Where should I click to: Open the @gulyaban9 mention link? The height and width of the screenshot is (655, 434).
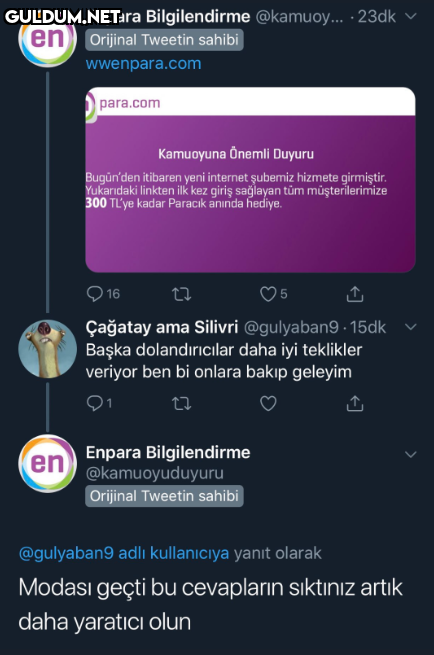coord(66,553)
